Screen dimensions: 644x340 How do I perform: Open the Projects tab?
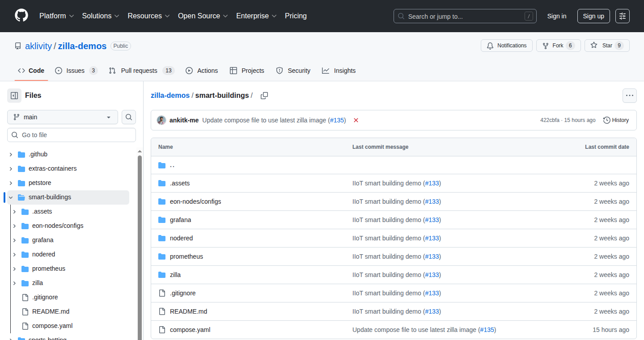coord(247,71)
